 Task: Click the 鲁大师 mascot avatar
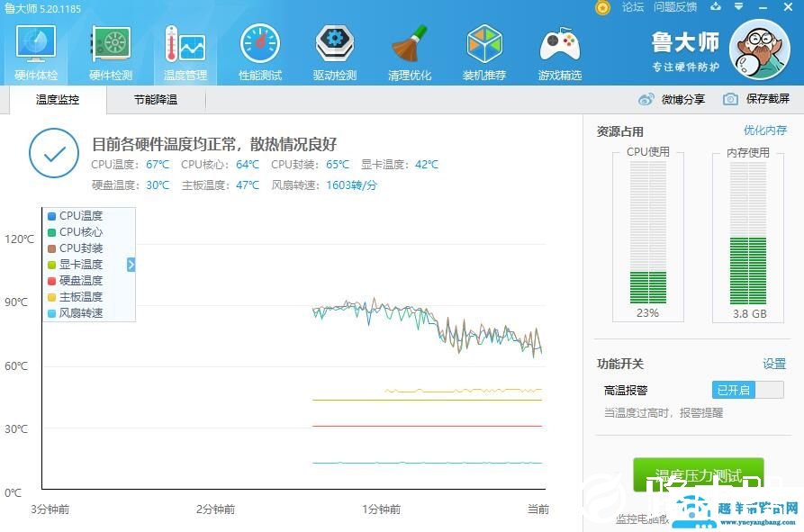tap(759, 50)
